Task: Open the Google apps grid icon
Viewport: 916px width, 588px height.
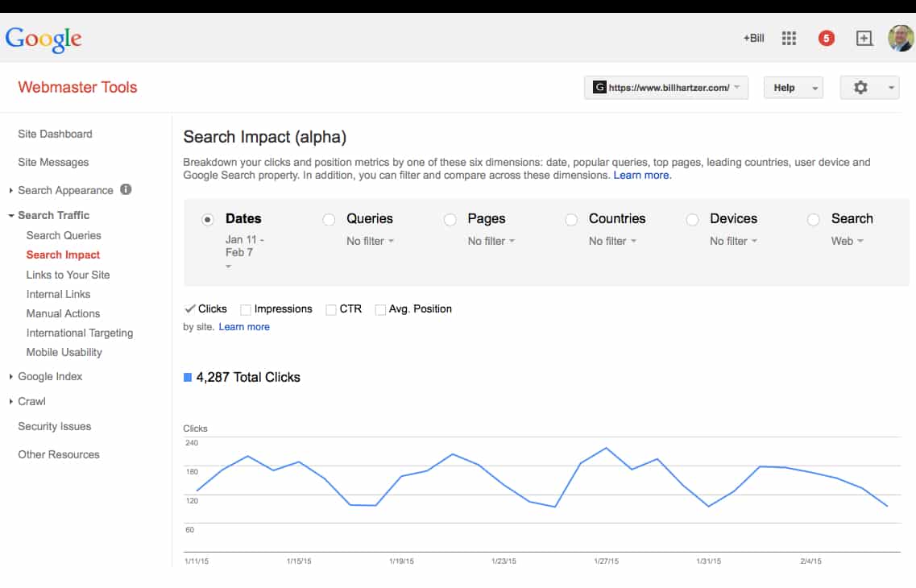Action: (789, 38)
